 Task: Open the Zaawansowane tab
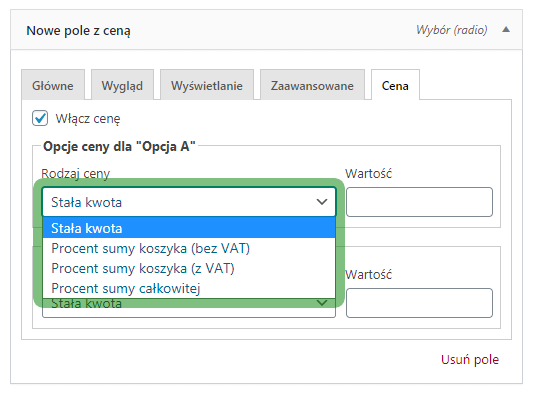click(x=312, y=85)
